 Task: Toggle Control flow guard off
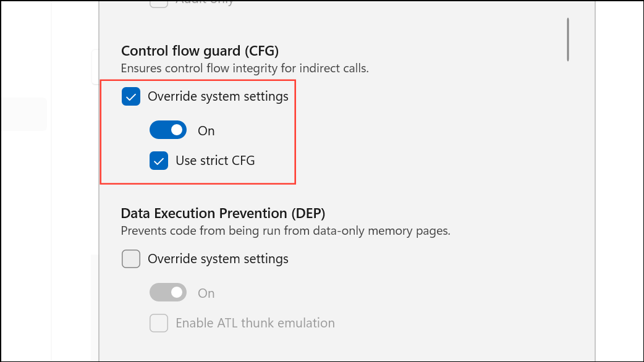(x=167, y=130)
